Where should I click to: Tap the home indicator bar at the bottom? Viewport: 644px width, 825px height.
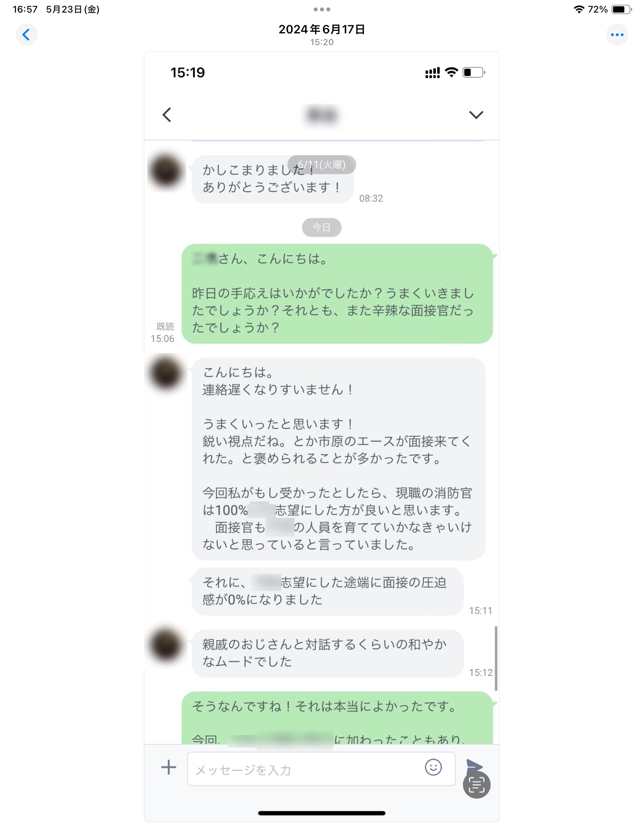(x=322, y=813)
